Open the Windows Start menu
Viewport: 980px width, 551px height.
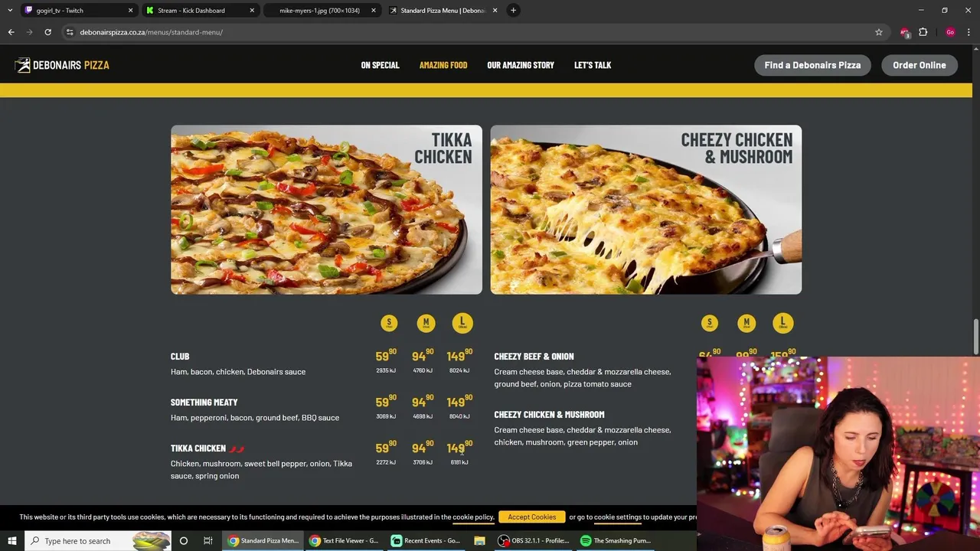11,541
